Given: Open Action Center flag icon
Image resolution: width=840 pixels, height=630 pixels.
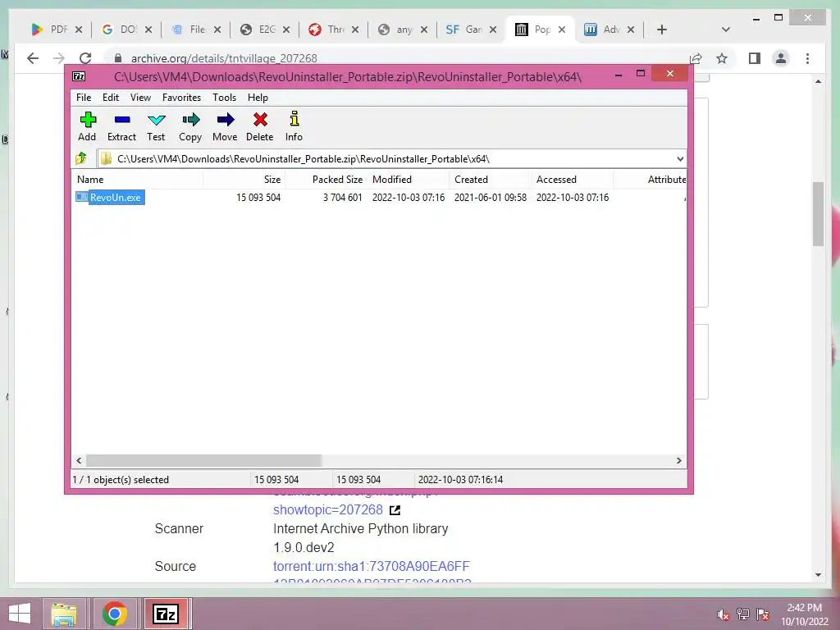Looking at the screenshot, I should coord(763,614).
